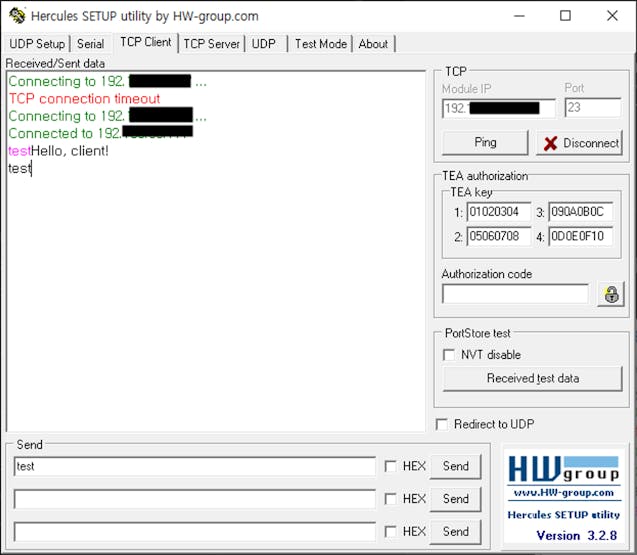
Task: Click the second empty send text field
Action: (195, 499)
